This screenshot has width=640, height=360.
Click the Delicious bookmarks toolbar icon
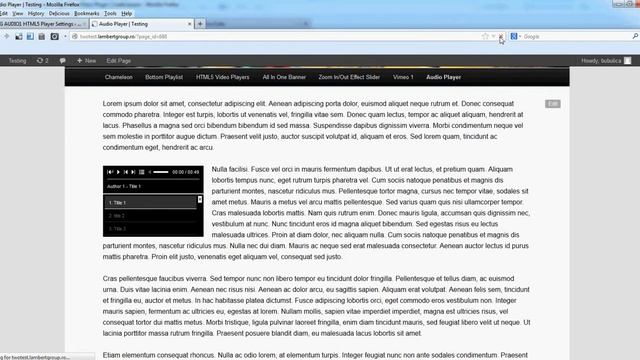(19, 36)
